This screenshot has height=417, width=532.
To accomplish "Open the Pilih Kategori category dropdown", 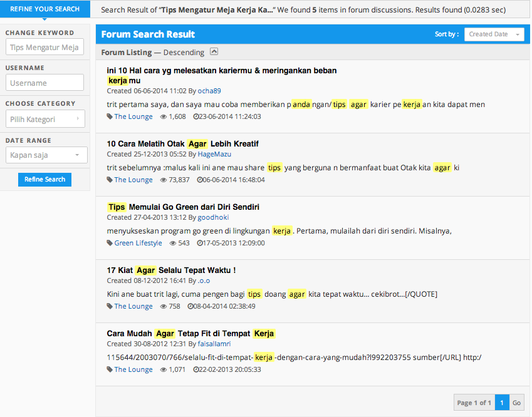I will point(45,119).
